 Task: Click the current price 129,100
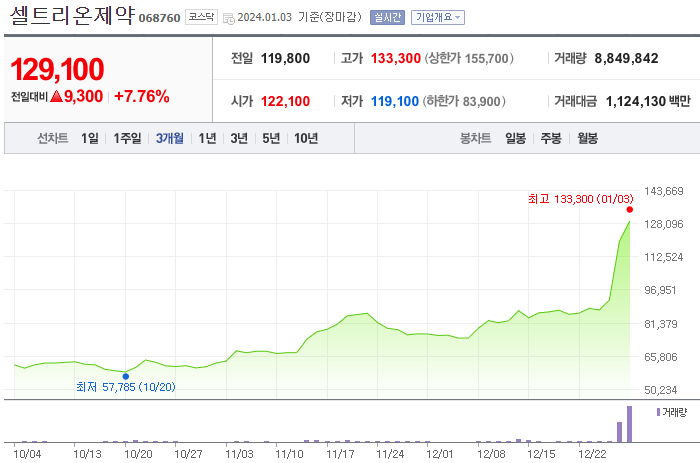(57, 70)
